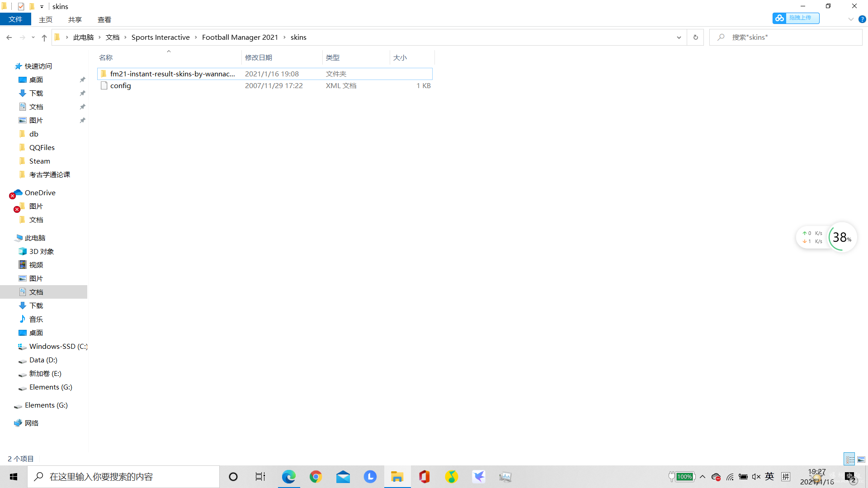Viewport: 868px width, 488px height.
Task: Click the muted volume tray icon
Action: pyautogui.click(x=756, y=477)
